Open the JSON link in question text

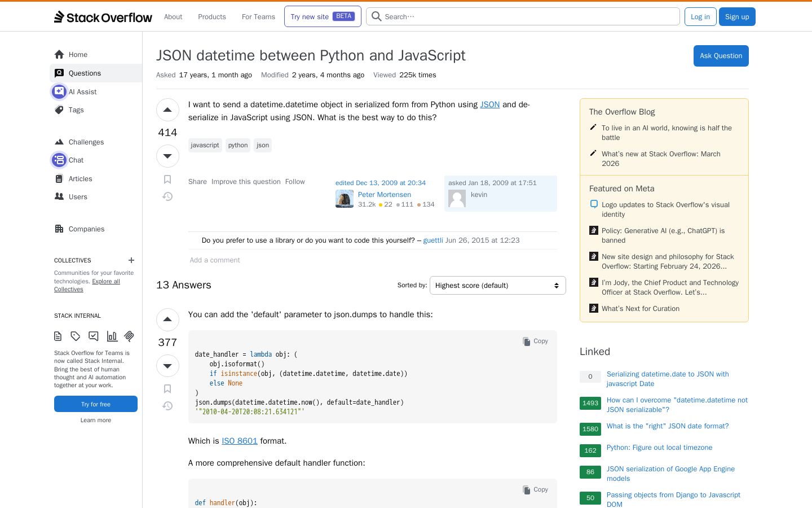click(x=490, y=104)
